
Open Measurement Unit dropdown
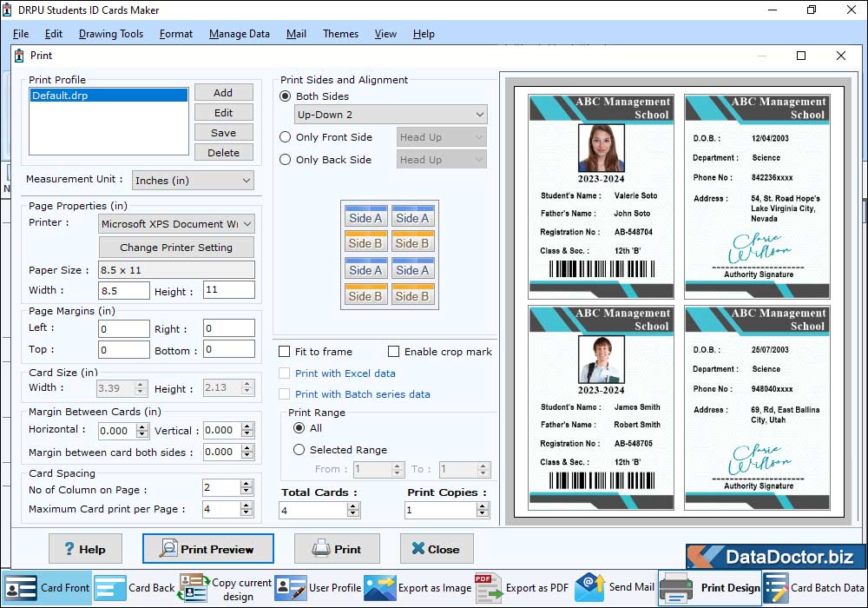[x=194, y=181]
